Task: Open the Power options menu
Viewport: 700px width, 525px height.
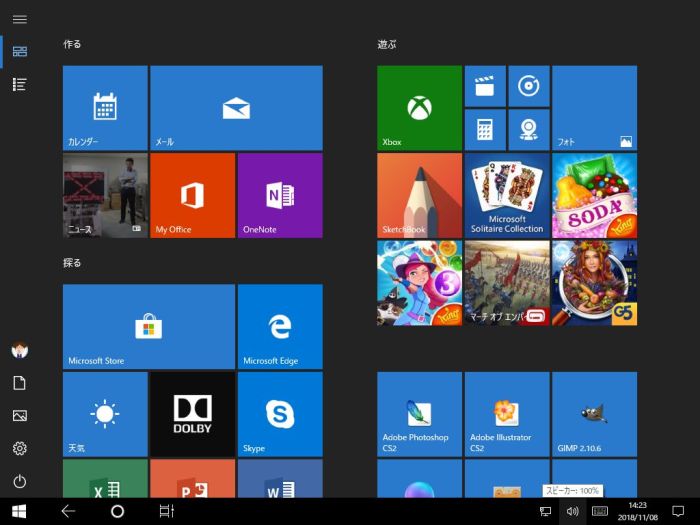Action: (x=19, y=481)
